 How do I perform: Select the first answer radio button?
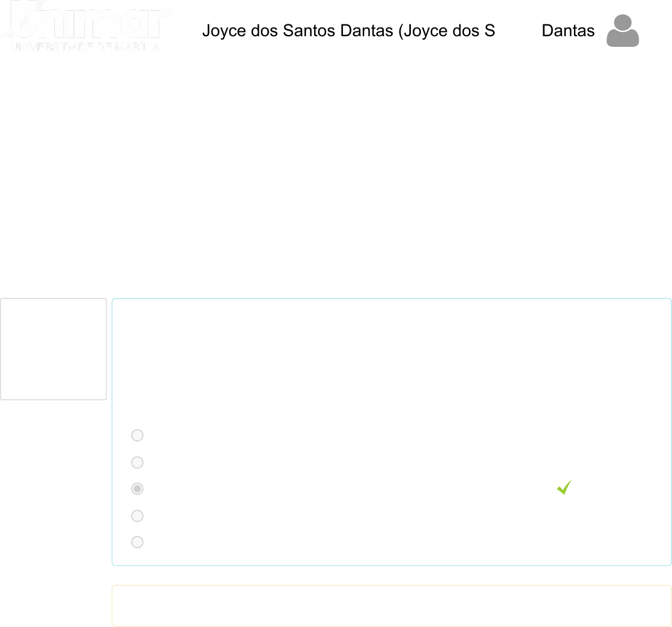tap(137, 435)
